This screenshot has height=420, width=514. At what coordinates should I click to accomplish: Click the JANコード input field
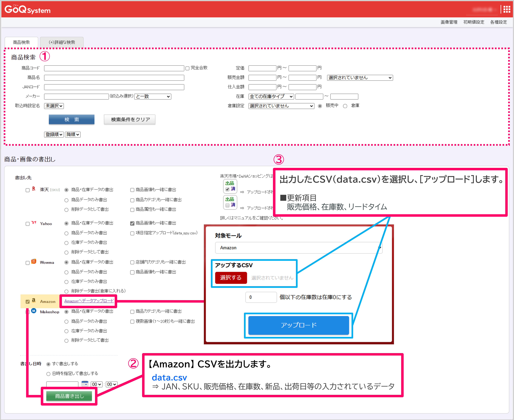(x=114, y=87)
